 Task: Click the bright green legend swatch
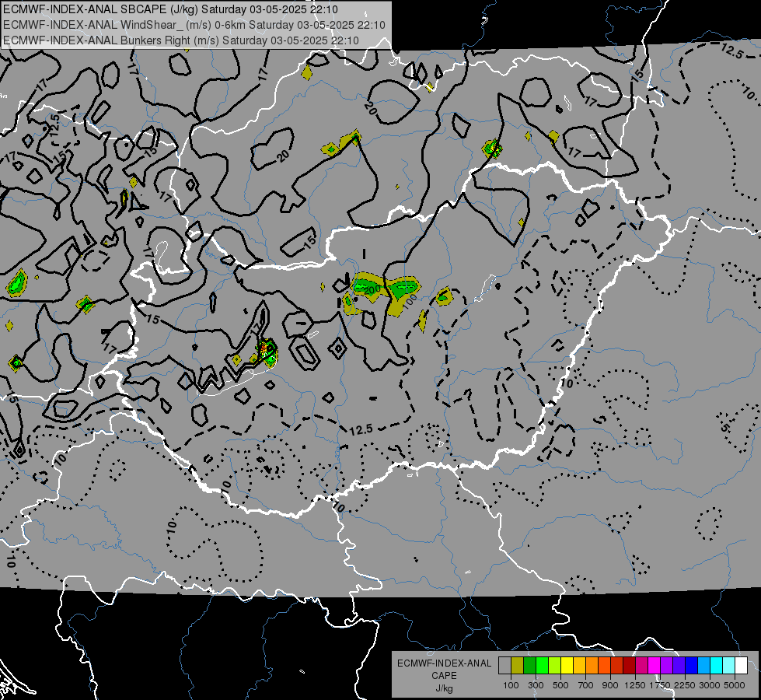point(542,666)
